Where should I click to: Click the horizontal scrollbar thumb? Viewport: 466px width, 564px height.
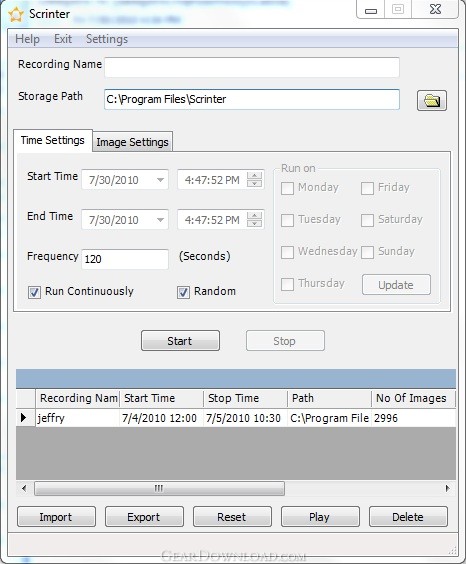coord(159,488)
